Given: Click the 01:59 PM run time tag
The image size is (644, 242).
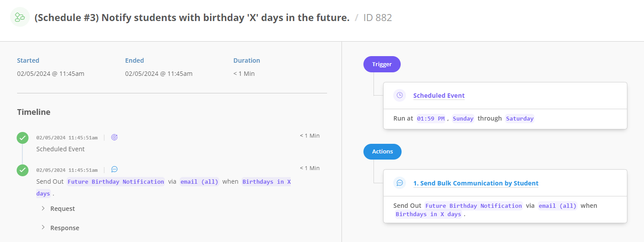Looking at the screenshot, I should pyautogui.click(x=431, y=118).
